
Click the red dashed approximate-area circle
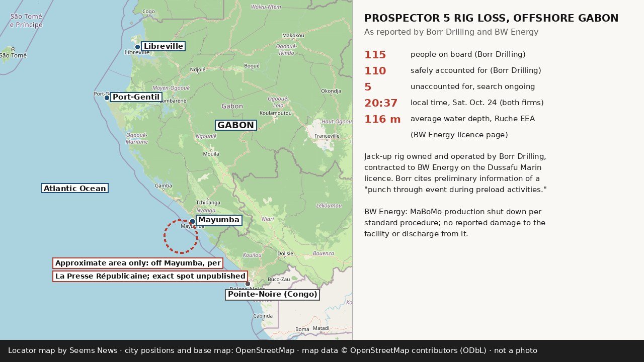181,236
